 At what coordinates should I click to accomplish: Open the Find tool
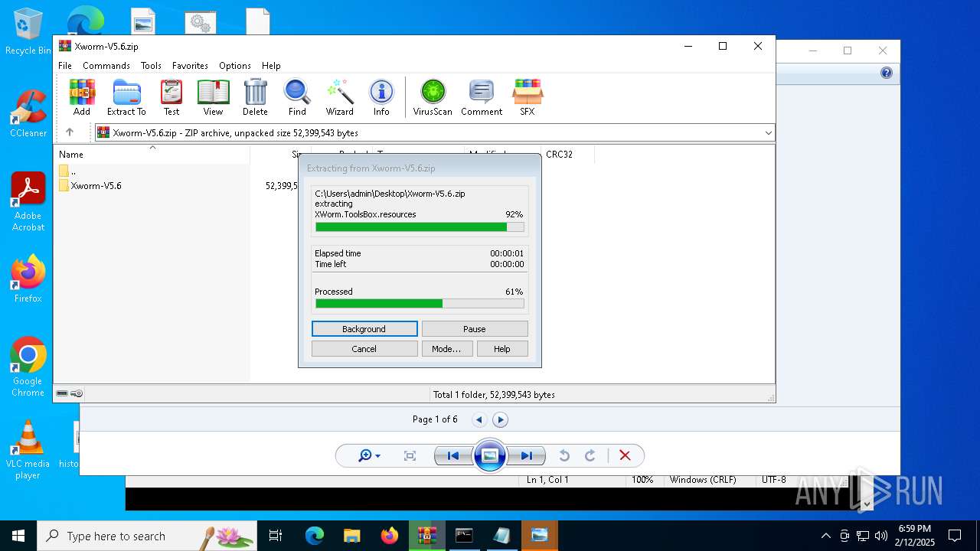(x=297, y=97)
